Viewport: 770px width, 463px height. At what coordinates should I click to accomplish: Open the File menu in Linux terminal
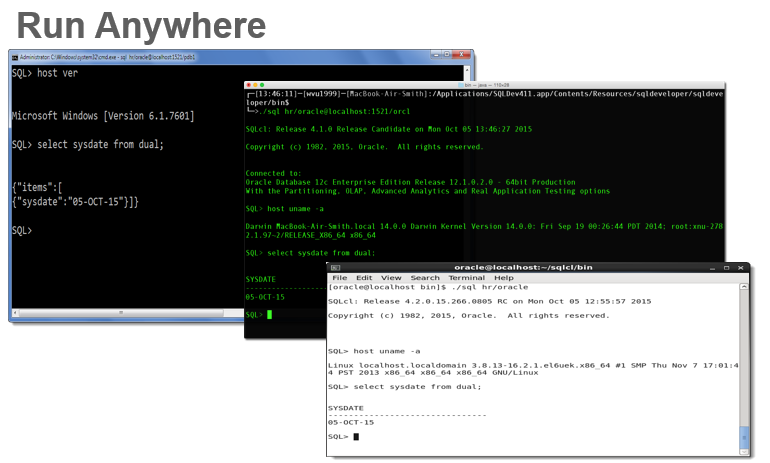click(x=340, y=278)
